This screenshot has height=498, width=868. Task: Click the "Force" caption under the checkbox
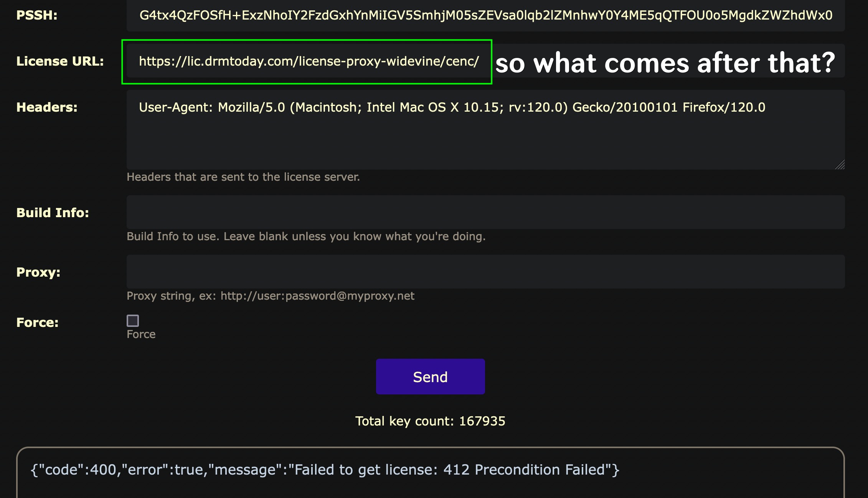pyautogui.click(x=141, y=334)
